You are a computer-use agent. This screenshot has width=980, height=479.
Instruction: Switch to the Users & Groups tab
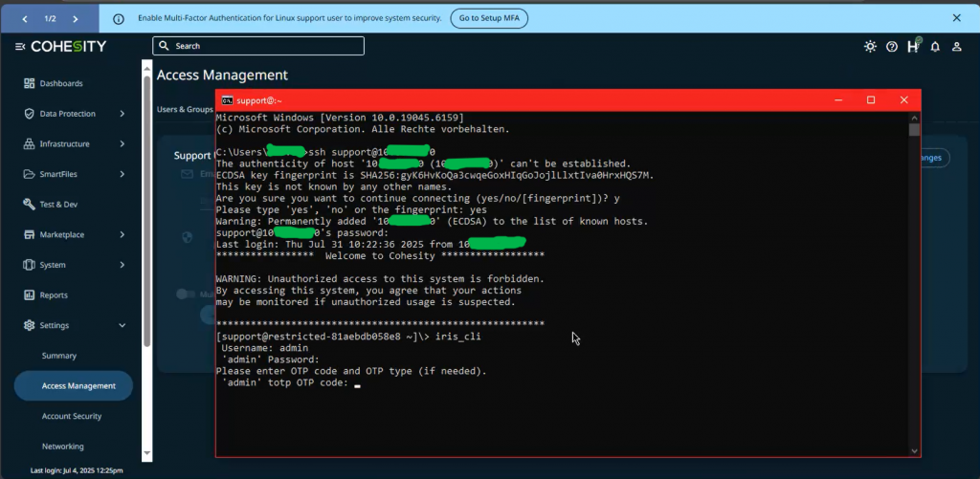[184, 110]
